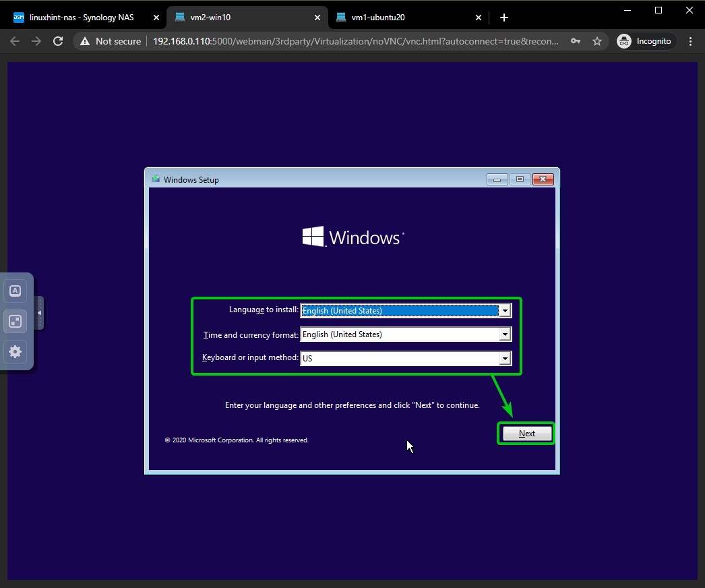Maximize the Windows Setup dialog
Screen dimensions: 705x588
(x=520, y=179)
